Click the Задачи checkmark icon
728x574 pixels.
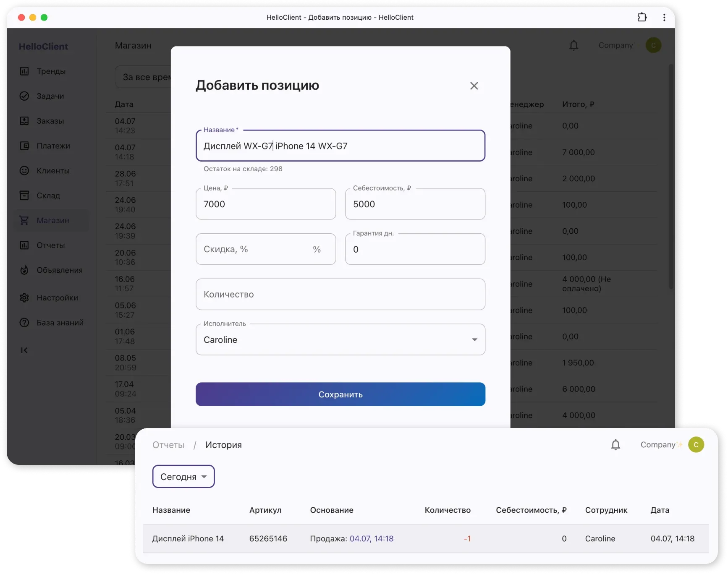[x=24, y=96]
